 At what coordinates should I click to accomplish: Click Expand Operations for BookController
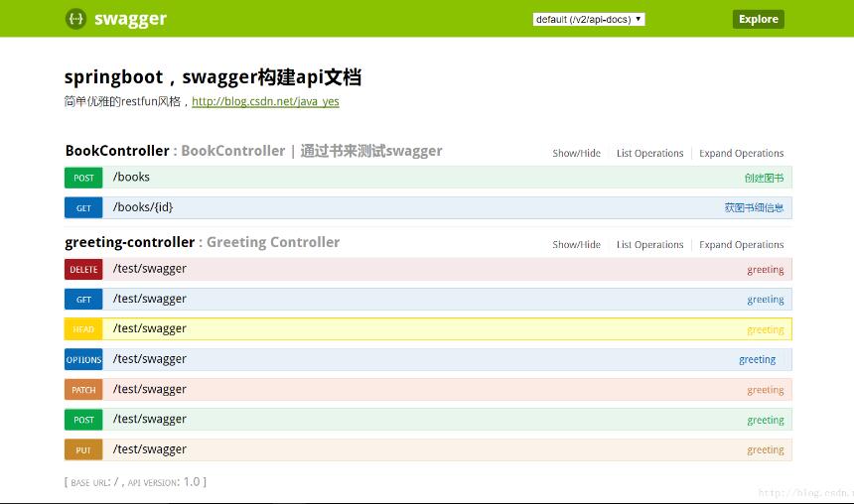tap(741, 154)
